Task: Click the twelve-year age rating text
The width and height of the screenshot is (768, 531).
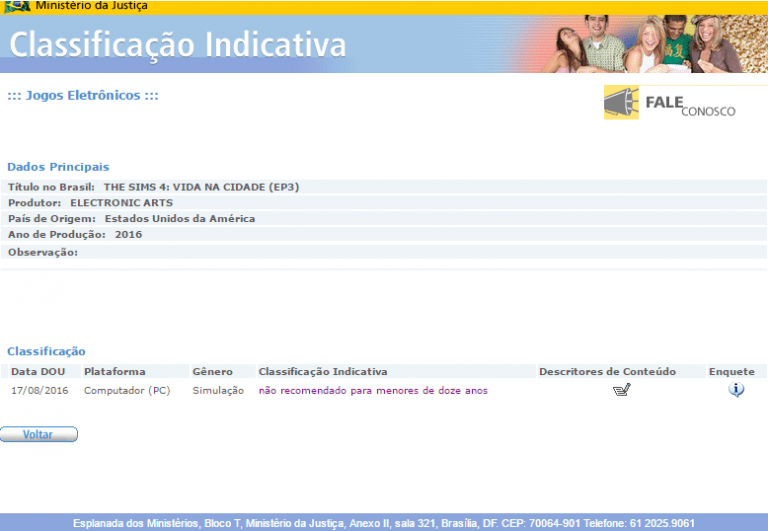Action: (x=373, y=391)
